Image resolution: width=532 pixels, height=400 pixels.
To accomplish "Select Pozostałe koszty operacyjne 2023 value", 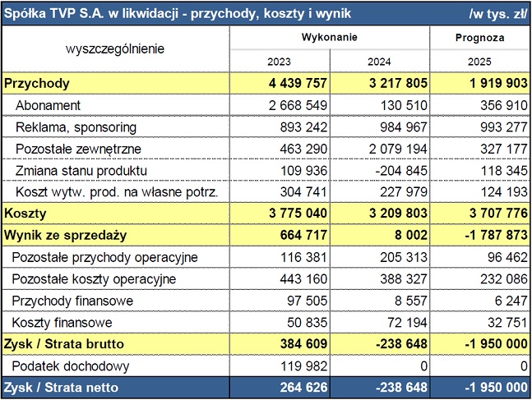I will pos(280,278).
